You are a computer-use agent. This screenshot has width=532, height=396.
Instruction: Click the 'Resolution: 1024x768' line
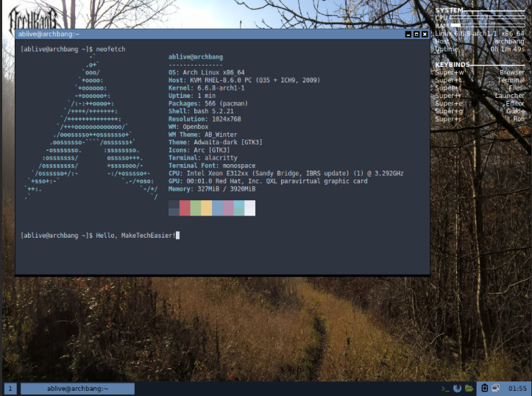[205, 119]
